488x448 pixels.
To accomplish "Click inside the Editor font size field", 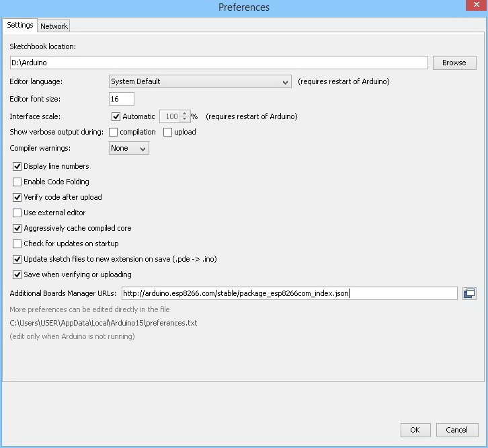I will [122, 99].
